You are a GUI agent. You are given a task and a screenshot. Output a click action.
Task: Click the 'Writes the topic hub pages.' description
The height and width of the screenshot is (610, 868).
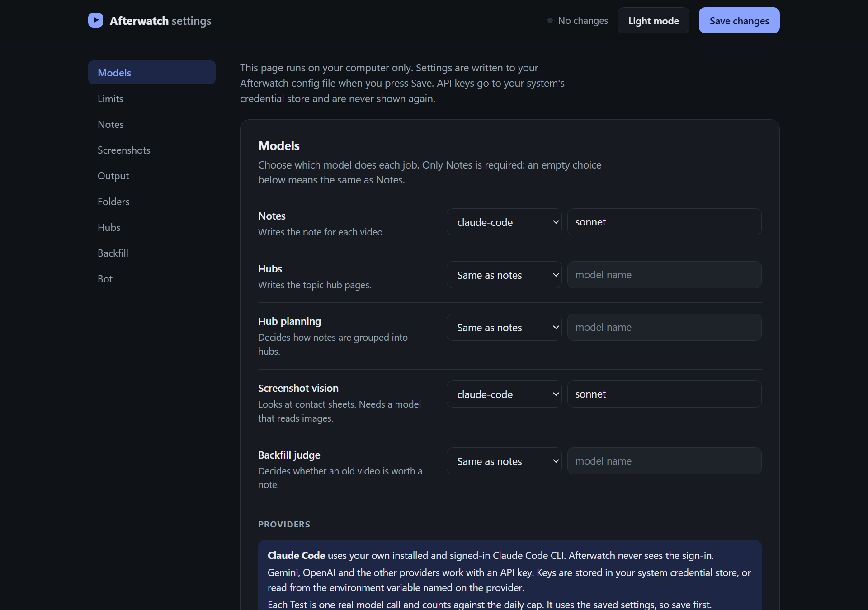click(x=315, y=285)
